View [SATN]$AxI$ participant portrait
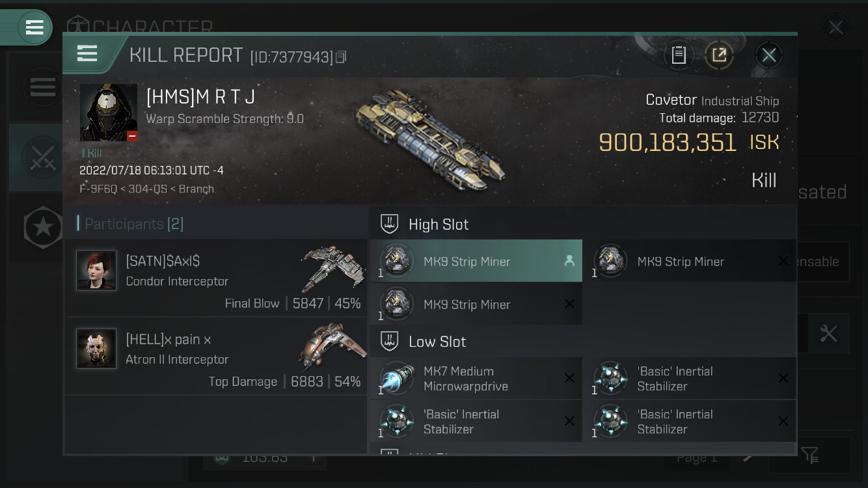 [96, 270]
